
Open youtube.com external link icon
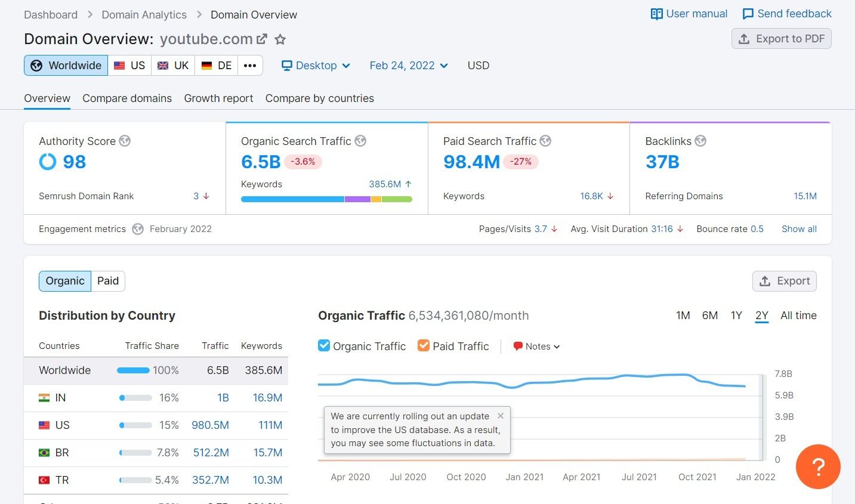pyautogui.click(x=261, y=39)
